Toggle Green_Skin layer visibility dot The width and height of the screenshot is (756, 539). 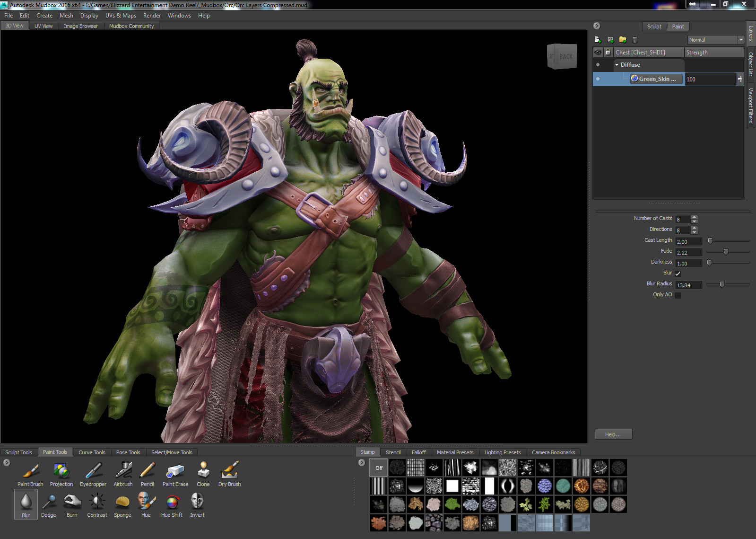(x=598, y=79)
